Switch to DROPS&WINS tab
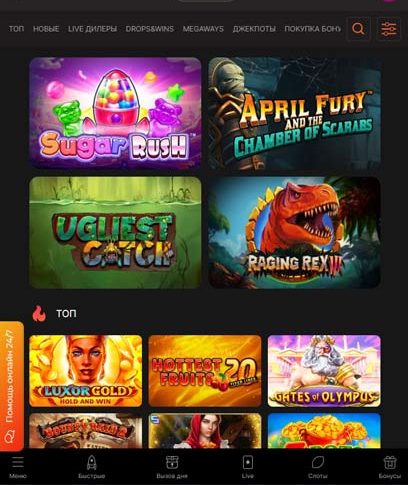Viewport: 408px width, 485px height. click(150, 29)
